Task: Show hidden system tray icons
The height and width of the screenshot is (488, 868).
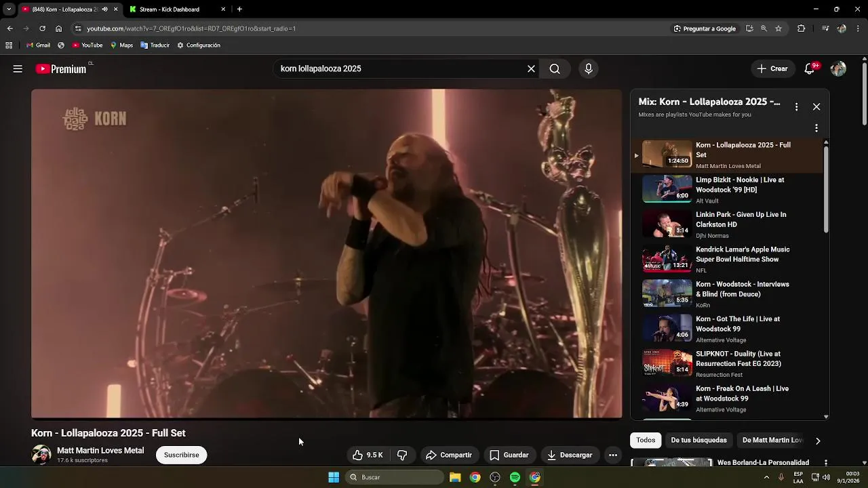Action: tap(766, 477)
